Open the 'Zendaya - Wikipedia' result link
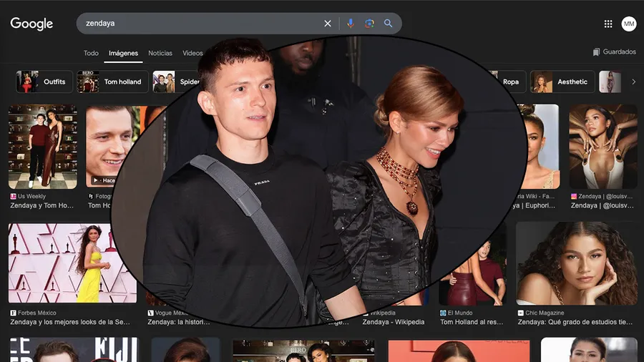This screenshot has height=362, width=644. (x=393, y=322)
